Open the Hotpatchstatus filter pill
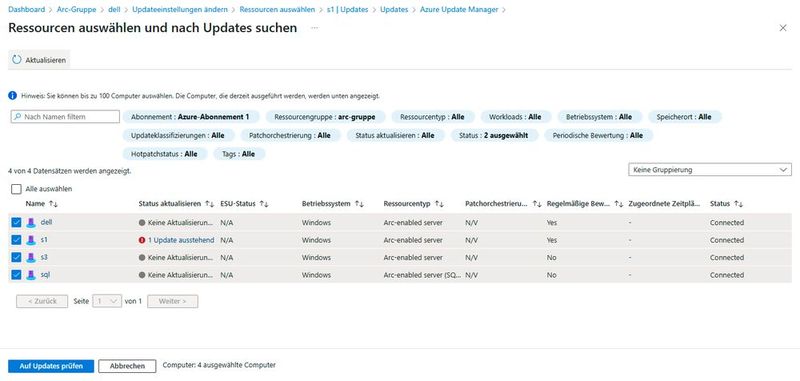 pyautogui.click(x=164, y=154)
